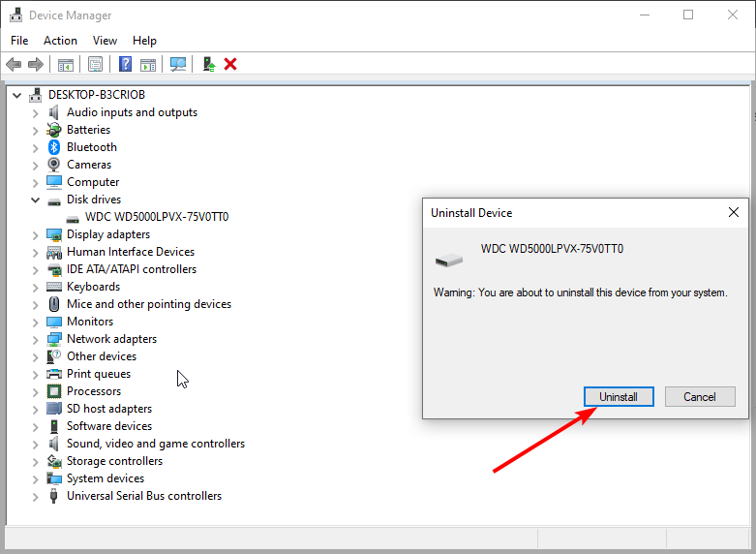Expand the Computer chevron
The width and height of the screenshot is (756, 554).
click(x=35, y=183)
